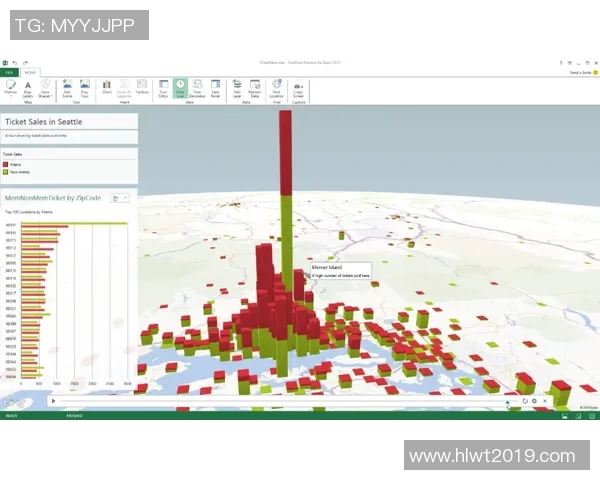Screen dimensions: 600x480
Task: Insert a Textbox from the ribbon
Action: point(143,88)
